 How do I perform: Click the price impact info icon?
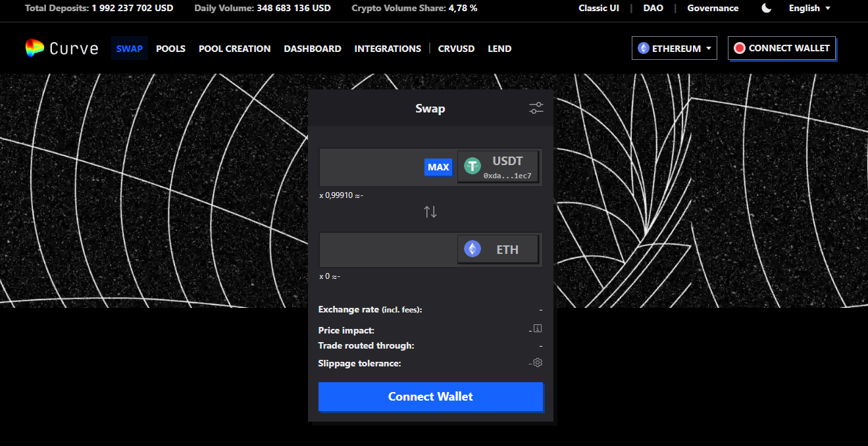pyautogui.click(x=538, y=328)
